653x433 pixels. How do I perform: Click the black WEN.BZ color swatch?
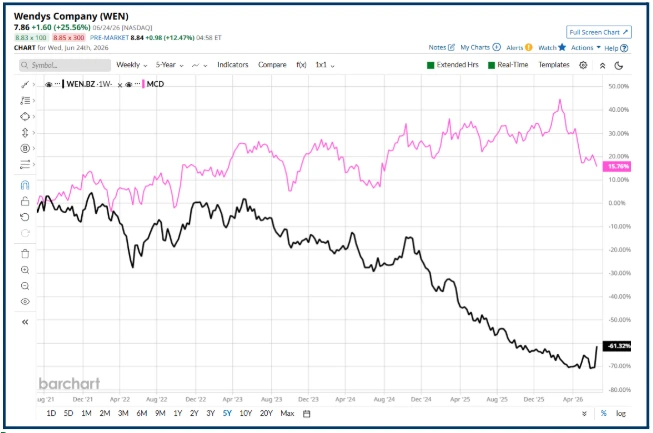tap(63, 84)
